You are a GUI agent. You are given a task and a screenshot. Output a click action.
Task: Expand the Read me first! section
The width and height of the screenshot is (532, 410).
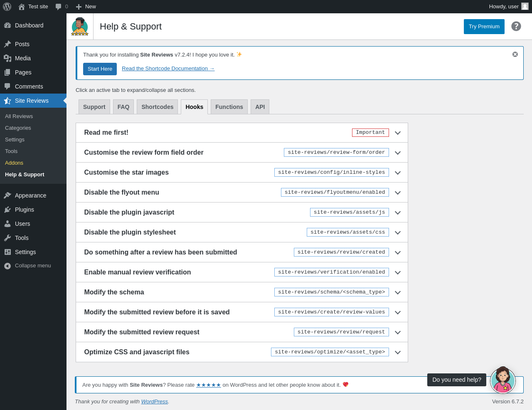(x=242, y=133)
